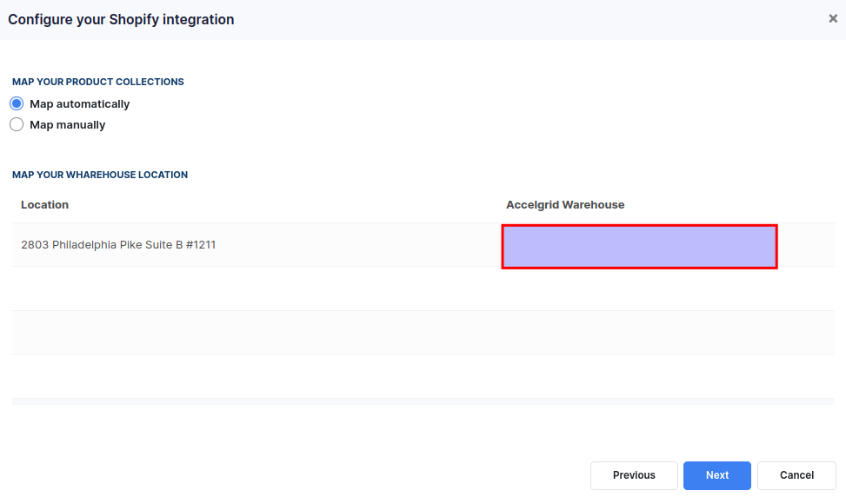Click the empty gray row in table middle

point(423,332)
